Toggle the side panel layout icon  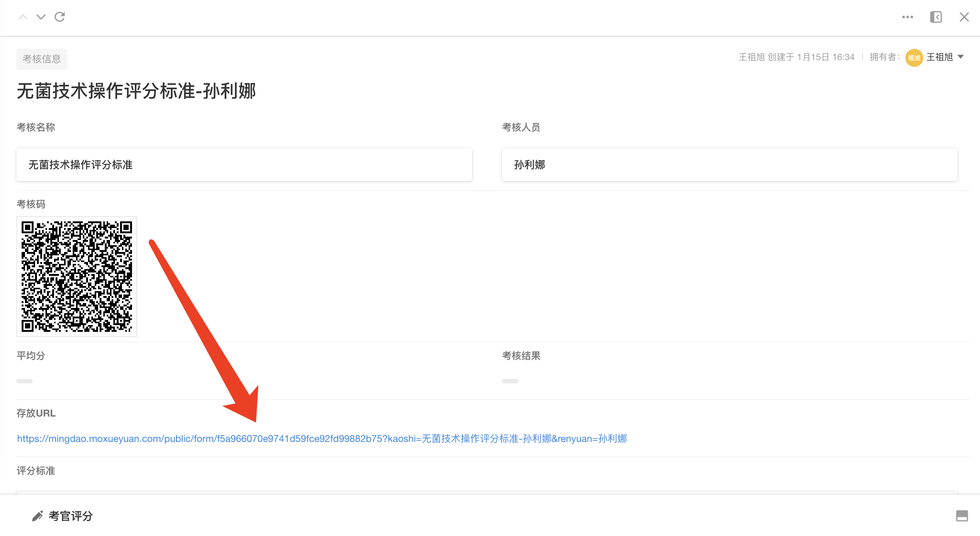pos(936,17)
